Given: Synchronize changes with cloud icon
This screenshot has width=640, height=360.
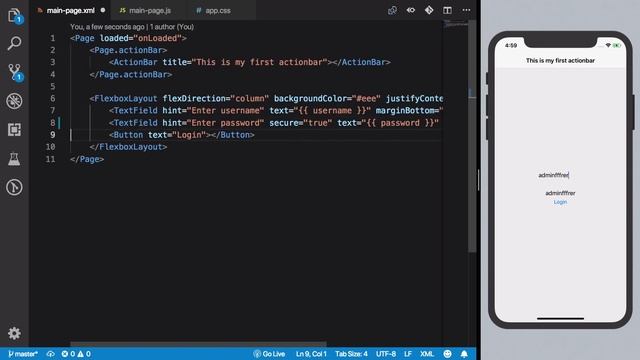Looking at the screenshot, I should (x=51, y=354).
